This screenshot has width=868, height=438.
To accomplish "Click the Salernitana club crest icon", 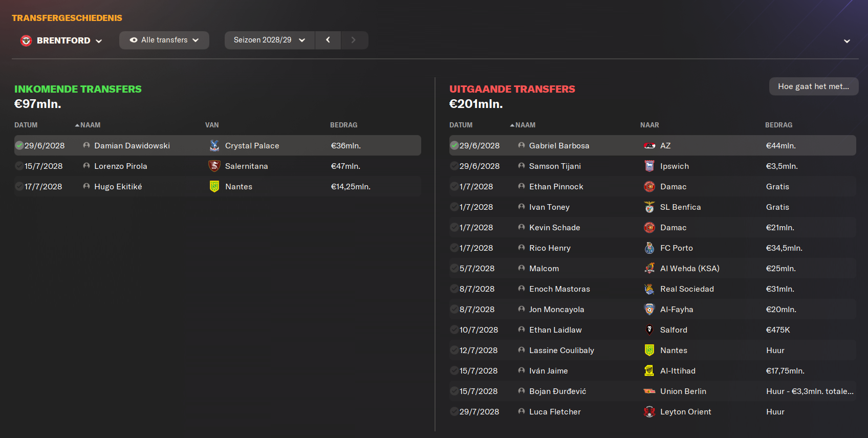I will coord(214,166).
